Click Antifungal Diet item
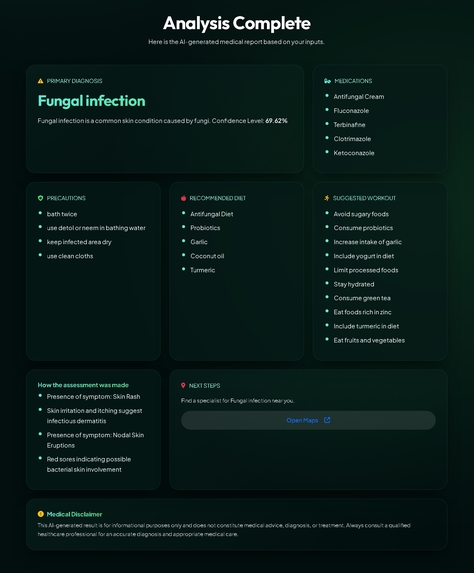This screenshot has height=573, width=474. [x=212, y=214]
